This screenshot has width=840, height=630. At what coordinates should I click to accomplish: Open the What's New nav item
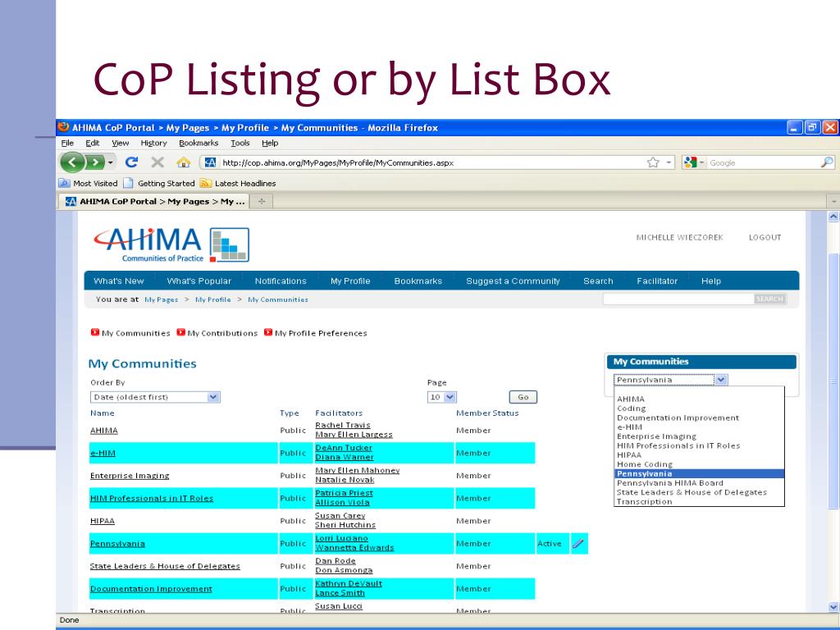(118, 281)
